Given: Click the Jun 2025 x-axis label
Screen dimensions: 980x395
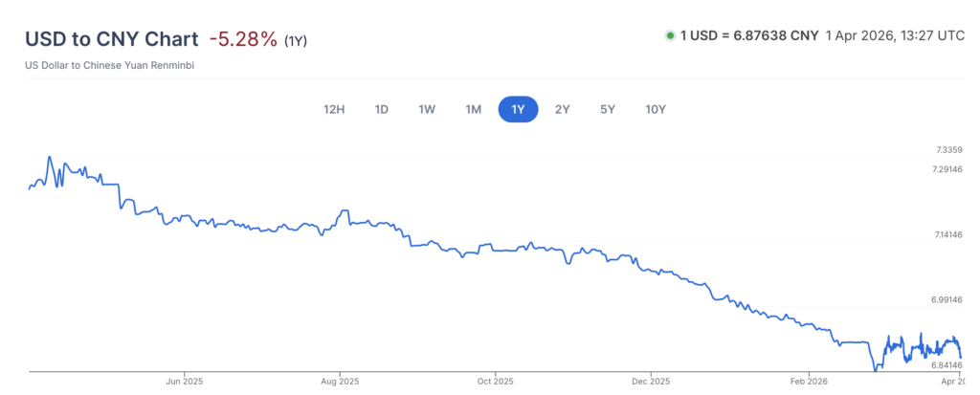Looking at the screenshot, I should [x=184, y=381].
